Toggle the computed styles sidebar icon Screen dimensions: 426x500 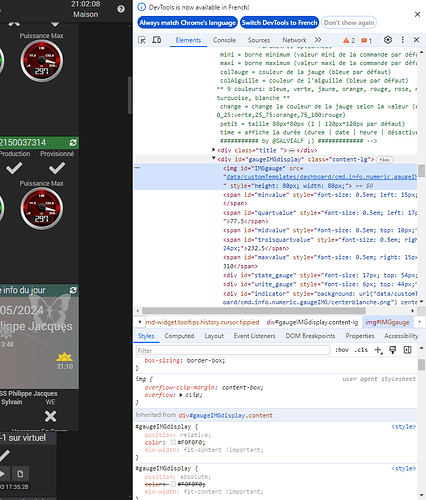407,350
